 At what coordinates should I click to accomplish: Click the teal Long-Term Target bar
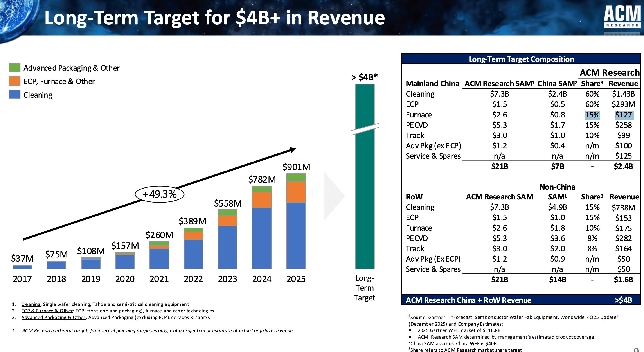365,176
